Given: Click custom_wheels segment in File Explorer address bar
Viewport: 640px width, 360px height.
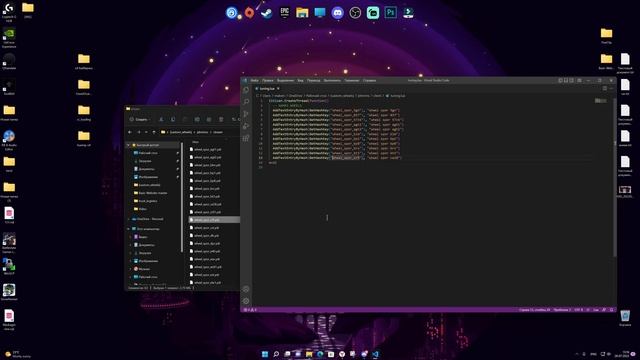Looking at the screenshot, I should pos(181,132).
